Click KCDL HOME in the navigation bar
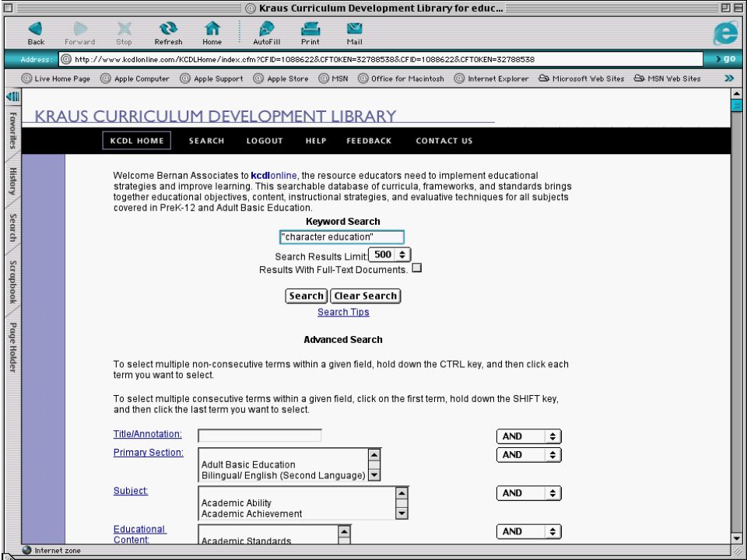Screen dimensions: 747x560 [x=137, y=141]
